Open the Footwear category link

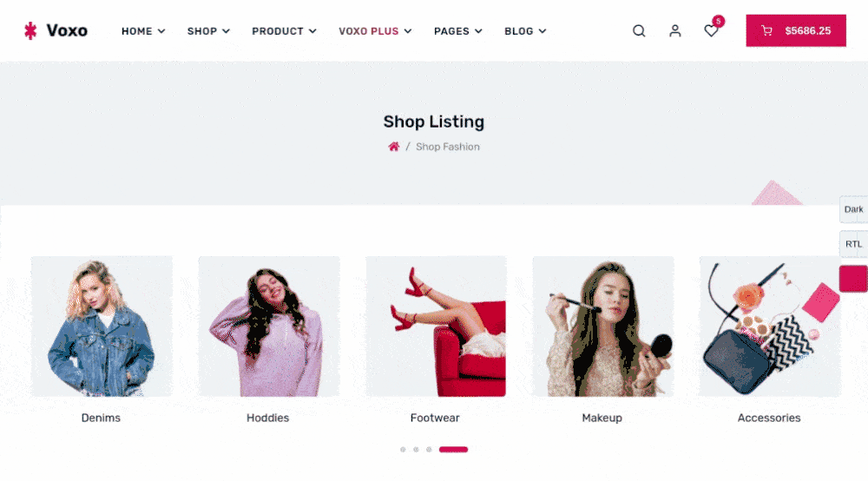tap(435, 418)
